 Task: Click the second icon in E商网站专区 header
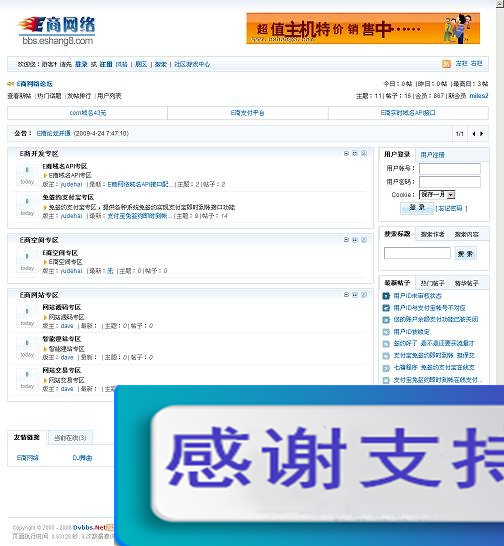pos(355,295)
